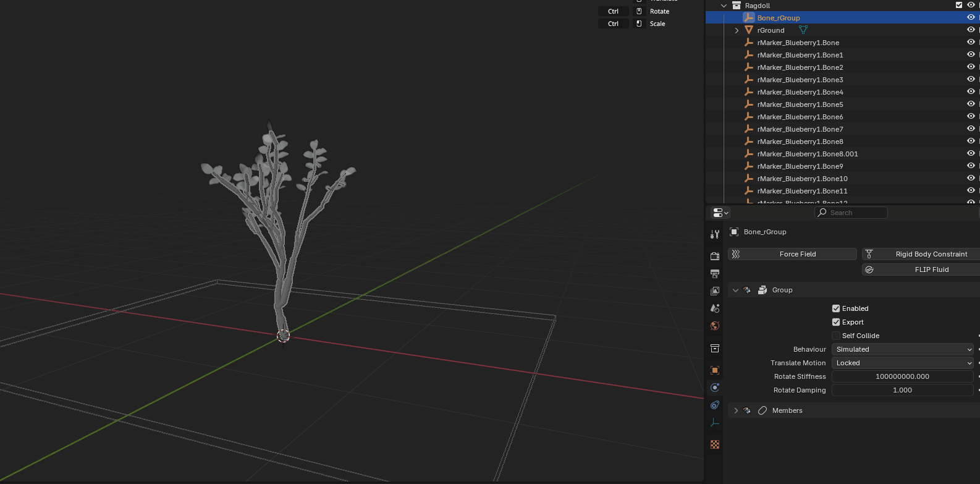Screen dimensions: 980x484
Task: Open the Object properties tab
Action: 715,370
